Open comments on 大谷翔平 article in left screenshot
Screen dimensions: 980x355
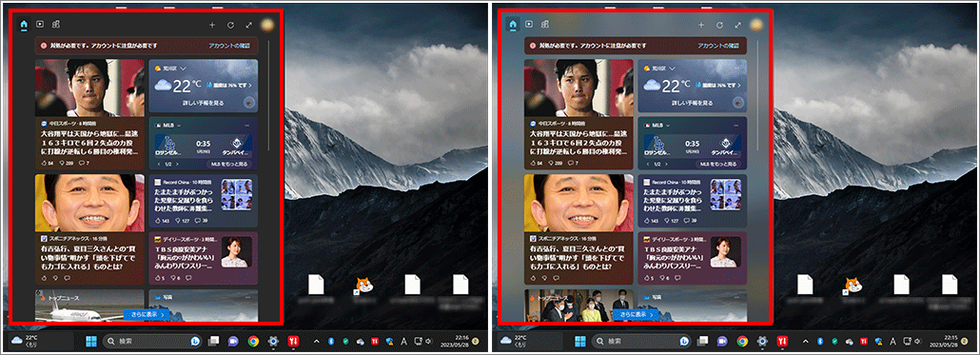[85, 164]
